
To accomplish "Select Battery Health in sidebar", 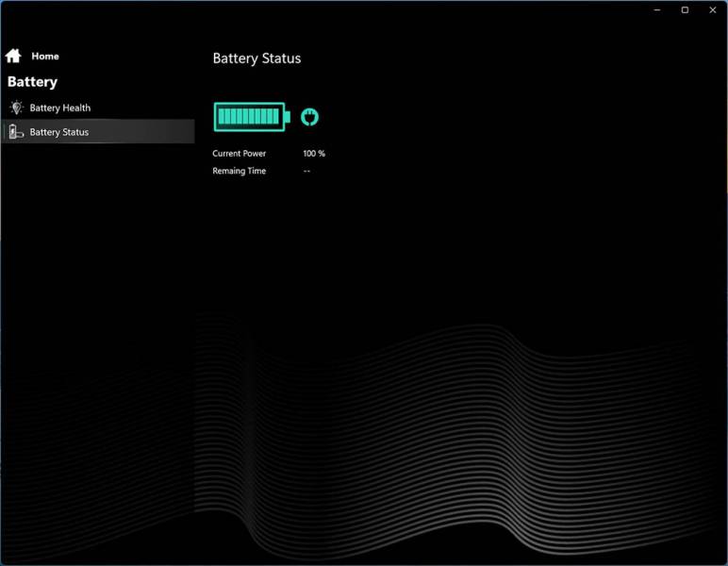I will pyautogui.click(x=60, y=108).
